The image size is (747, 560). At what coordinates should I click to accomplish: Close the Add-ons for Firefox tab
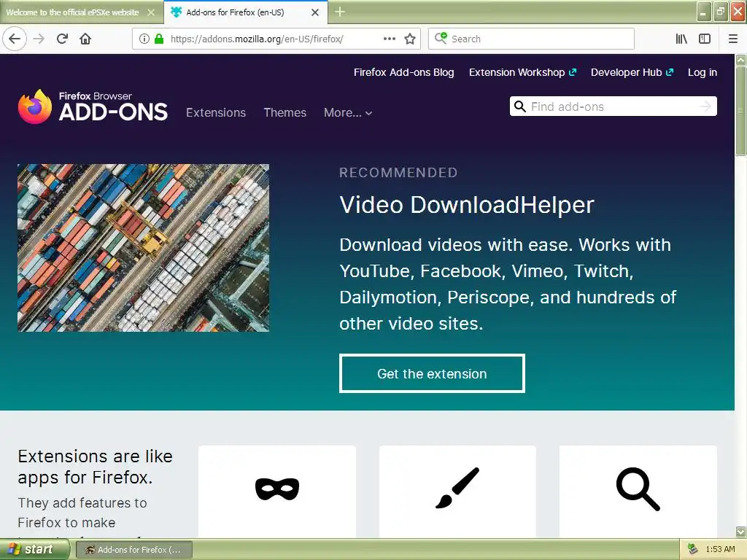pyautogui.click(x=315, y=12)
